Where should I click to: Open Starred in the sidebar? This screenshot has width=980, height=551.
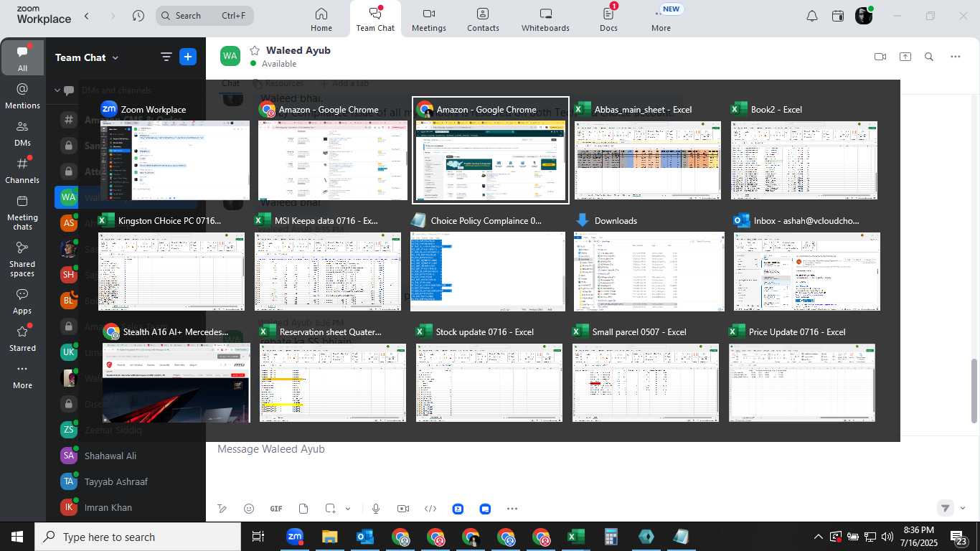pyautogui.click(x=22, y=339)
